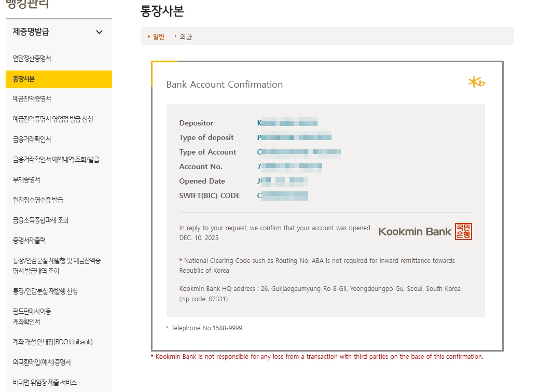Click the DEC. 10. 2025 date text
The width and height of the screenshot is (539, 392).
pos(199,238)
